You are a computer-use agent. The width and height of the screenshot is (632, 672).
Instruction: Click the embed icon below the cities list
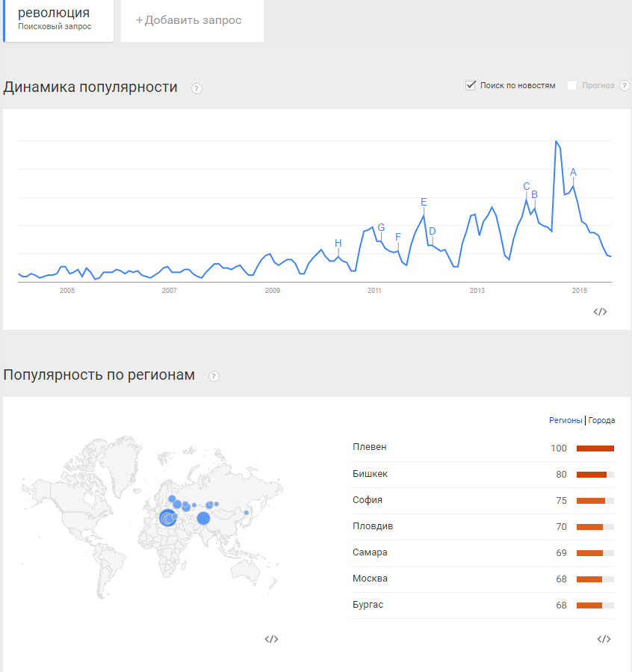(604, 639)
